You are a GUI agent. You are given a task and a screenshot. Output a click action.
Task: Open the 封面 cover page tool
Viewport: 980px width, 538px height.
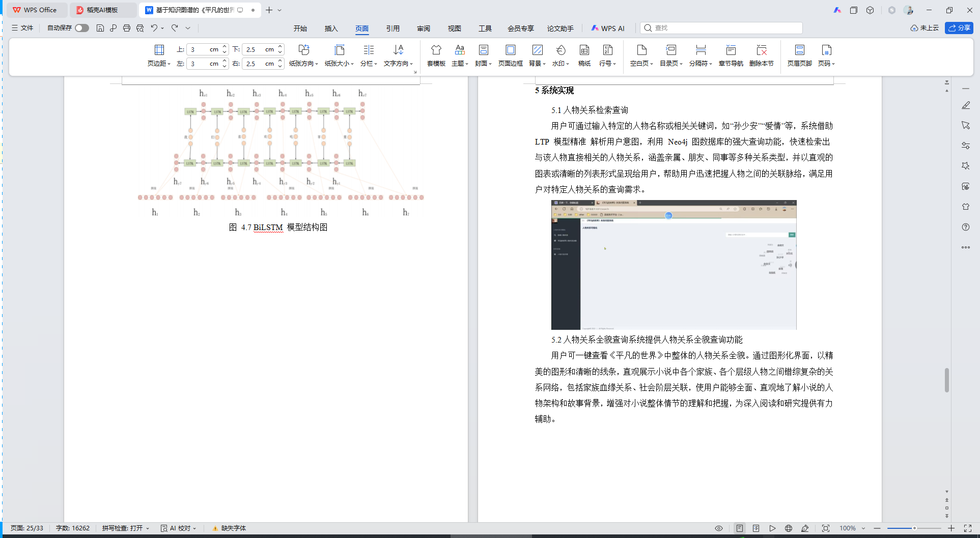click(483, 55)
